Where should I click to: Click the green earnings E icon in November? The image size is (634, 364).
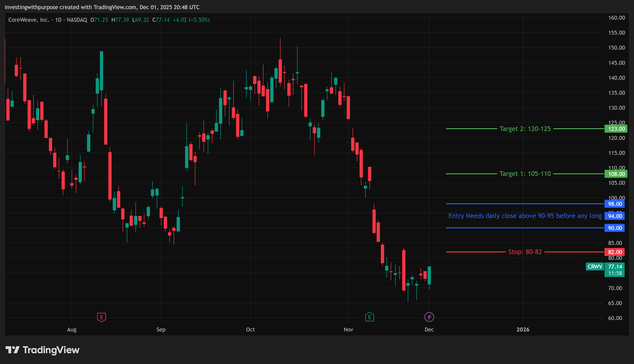pos(369,317)
